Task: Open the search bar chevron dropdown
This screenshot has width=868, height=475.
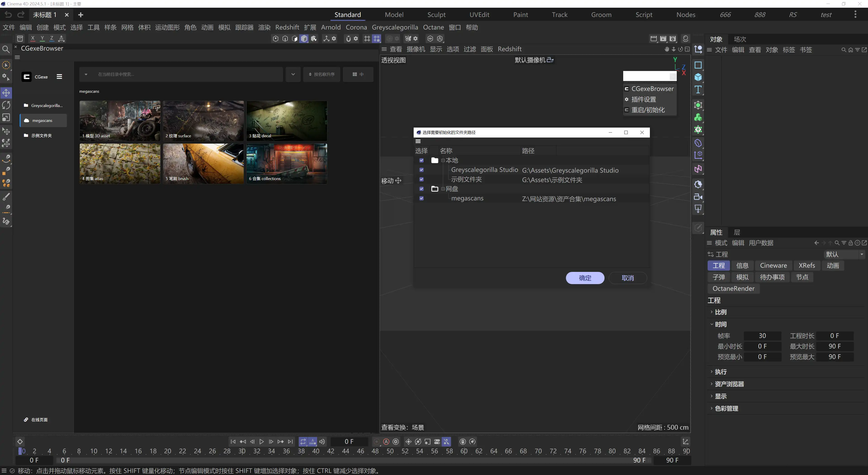Action: click(x=293, y=74)
